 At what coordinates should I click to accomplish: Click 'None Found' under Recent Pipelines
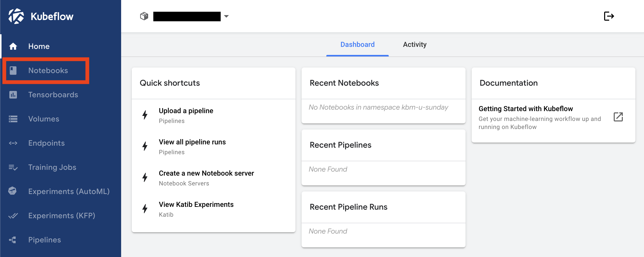coord(328,169)
